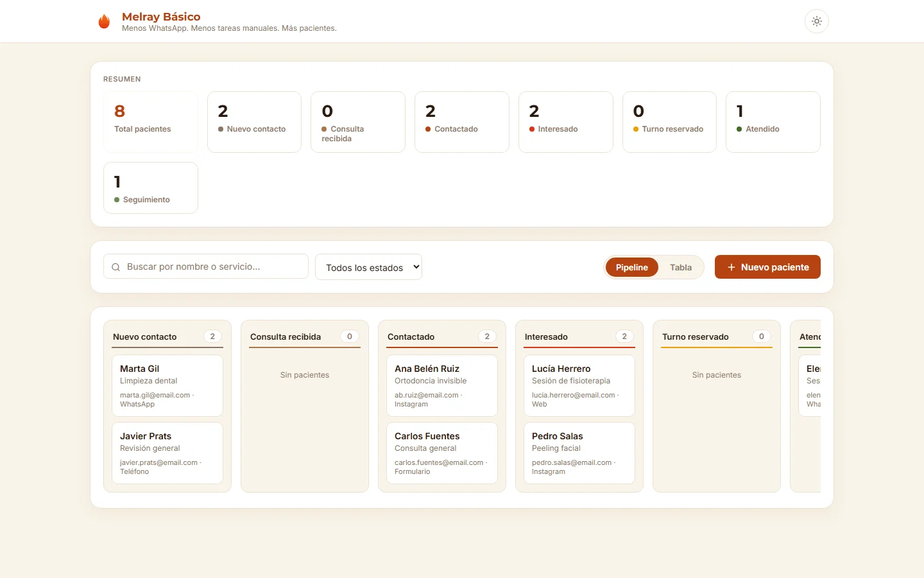
Task: Click the RESUMEN section label
Action: tap(122, 79)
